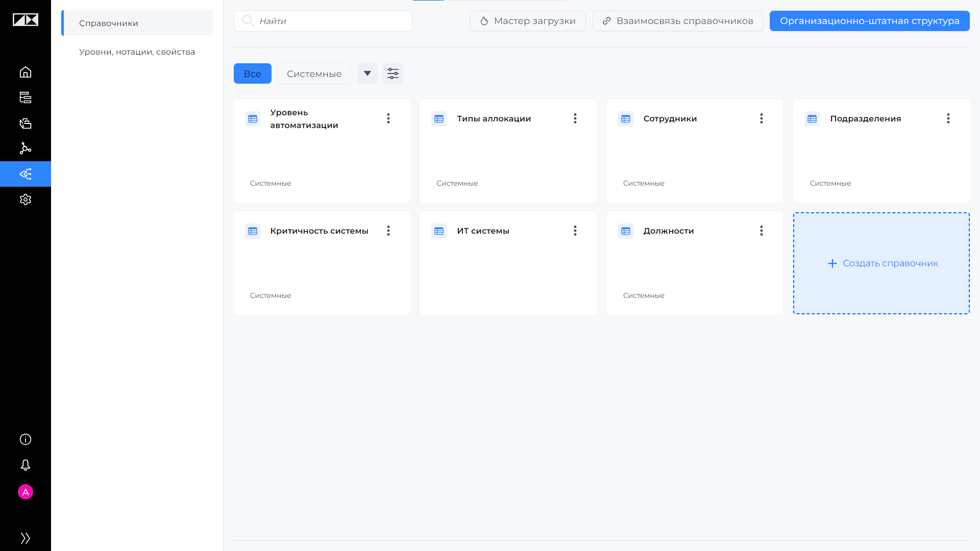Open options menu for ИТ системы card
This screenshot has height=551, width=980.
coord(575,231)
